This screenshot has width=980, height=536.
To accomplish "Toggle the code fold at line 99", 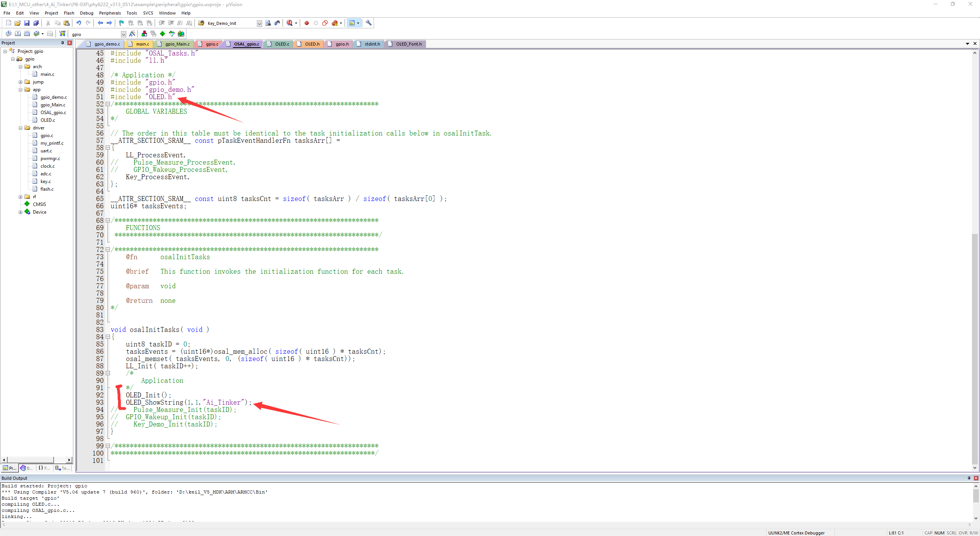I will [108, 446].
